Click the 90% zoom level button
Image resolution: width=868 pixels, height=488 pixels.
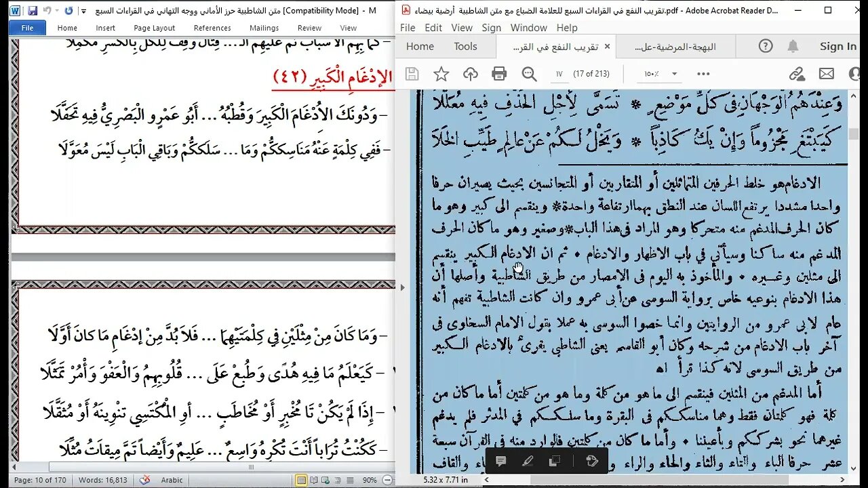(x=369, y=480)
